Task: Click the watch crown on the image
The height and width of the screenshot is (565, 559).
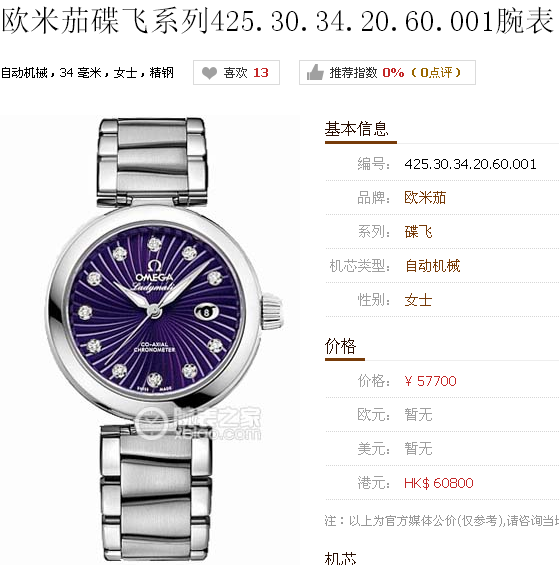Action: click(272, 311)
